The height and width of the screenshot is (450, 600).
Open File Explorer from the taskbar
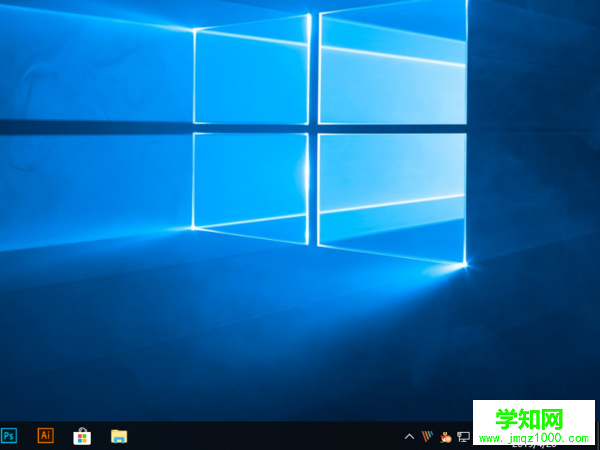coord(119,436)
